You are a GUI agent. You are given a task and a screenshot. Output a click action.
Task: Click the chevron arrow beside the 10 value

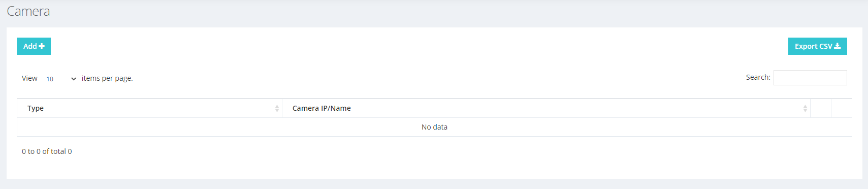click(x=74, y=79)
